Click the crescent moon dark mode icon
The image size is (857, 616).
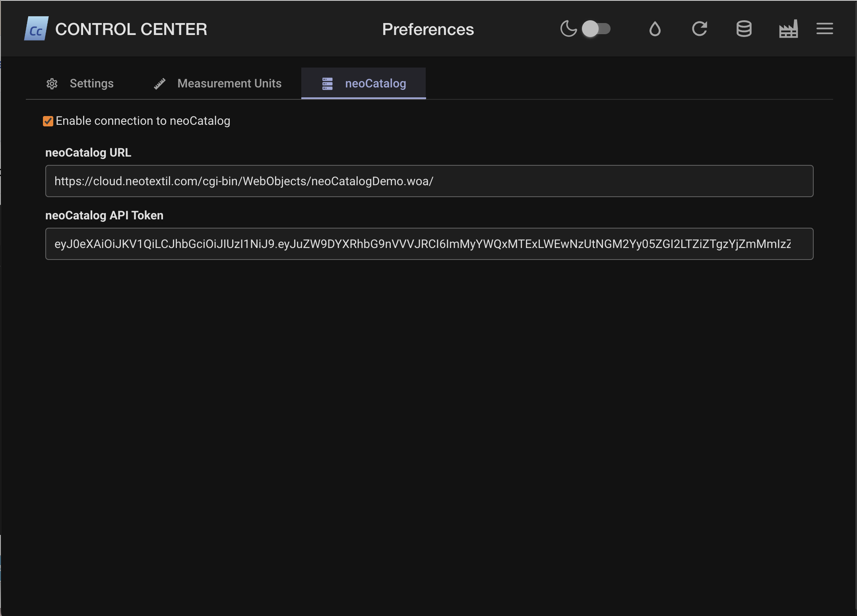[x=568, y=29]
